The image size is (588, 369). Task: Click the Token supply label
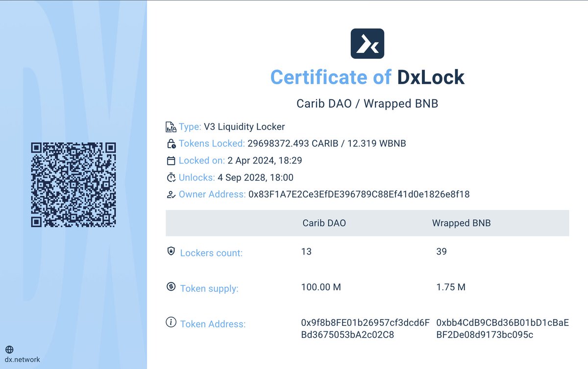(x=209, y=288)
